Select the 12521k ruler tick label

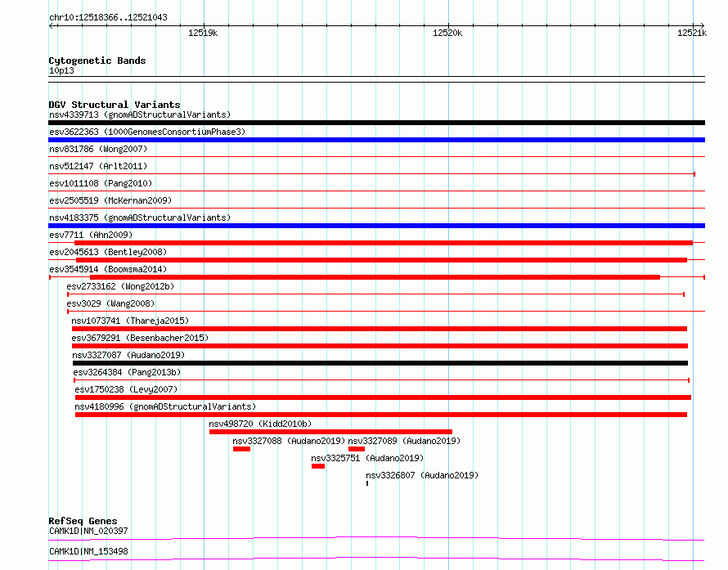(x=692, y=33)
